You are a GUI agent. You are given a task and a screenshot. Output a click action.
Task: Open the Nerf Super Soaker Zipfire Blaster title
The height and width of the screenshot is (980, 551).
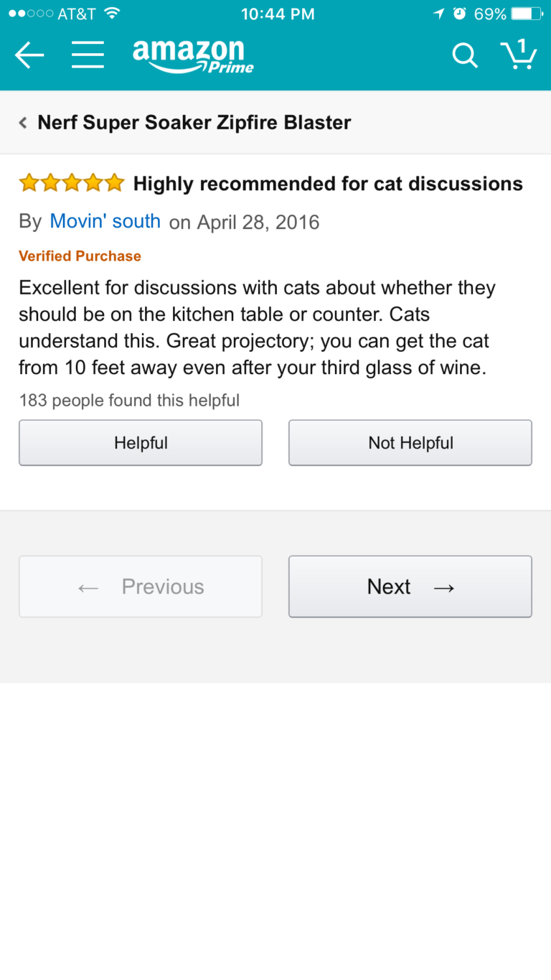194,123
